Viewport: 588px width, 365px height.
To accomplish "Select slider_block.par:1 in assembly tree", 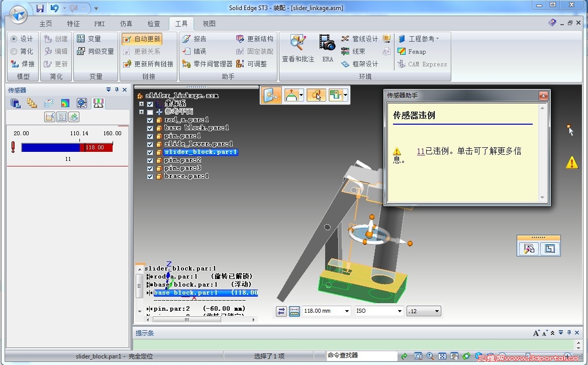I will (x=201, y=152).
